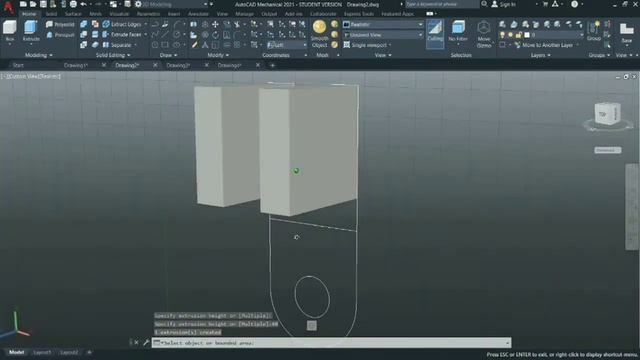640x360 pixels.
Task: Click the command line input field
Action: (x=331, y=343)
